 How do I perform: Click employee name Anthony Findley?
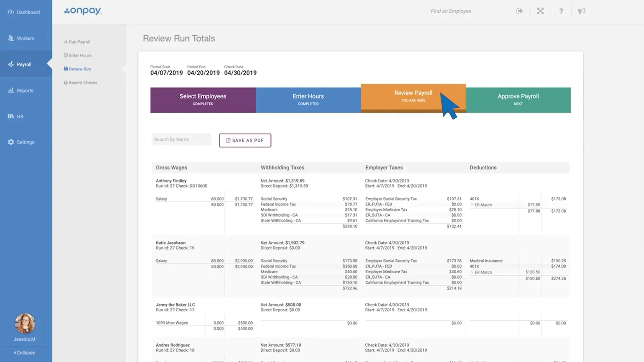[171, 181]
